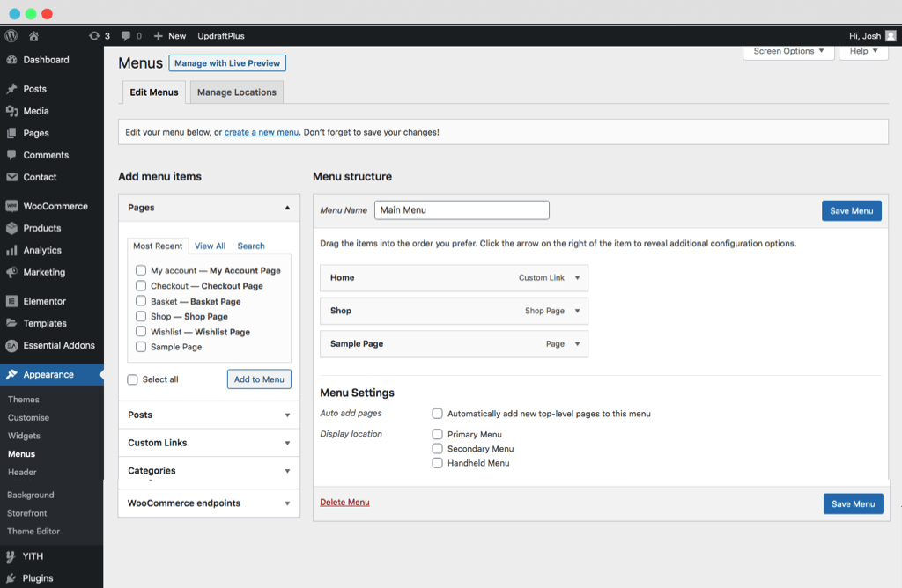Check the Primary Menu display location

(x=437, y=434)
